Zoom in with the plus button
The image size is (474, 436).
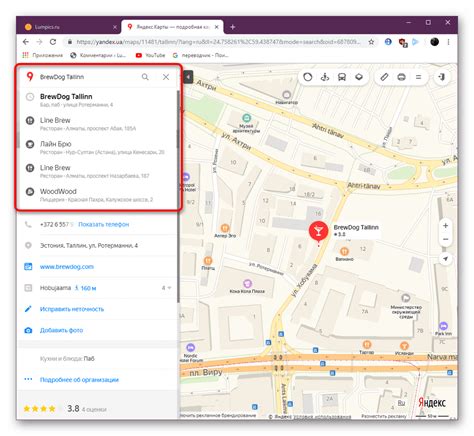[445, 226]
